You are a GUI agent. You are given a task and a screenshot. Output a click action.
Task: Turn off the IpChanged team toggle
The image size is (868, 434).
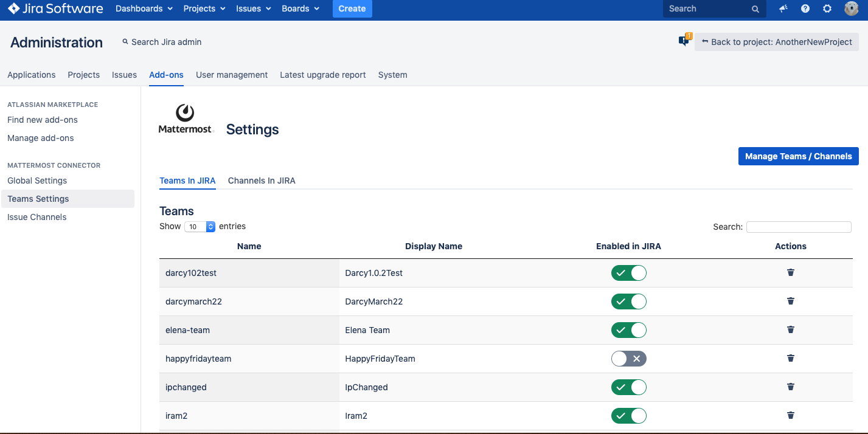coord(628,387)
